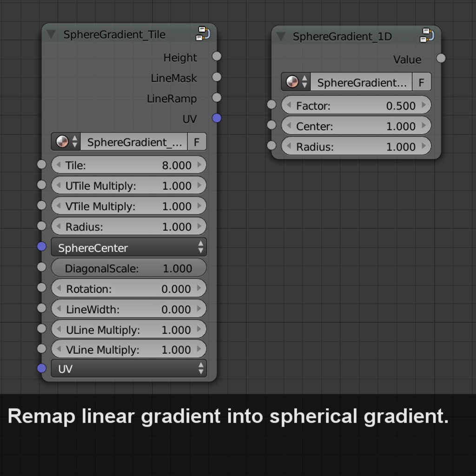Click node group edit icon on SphereGradient_Tile header
The height and width of the screenshot is (476, 476).
click(203, 34)
